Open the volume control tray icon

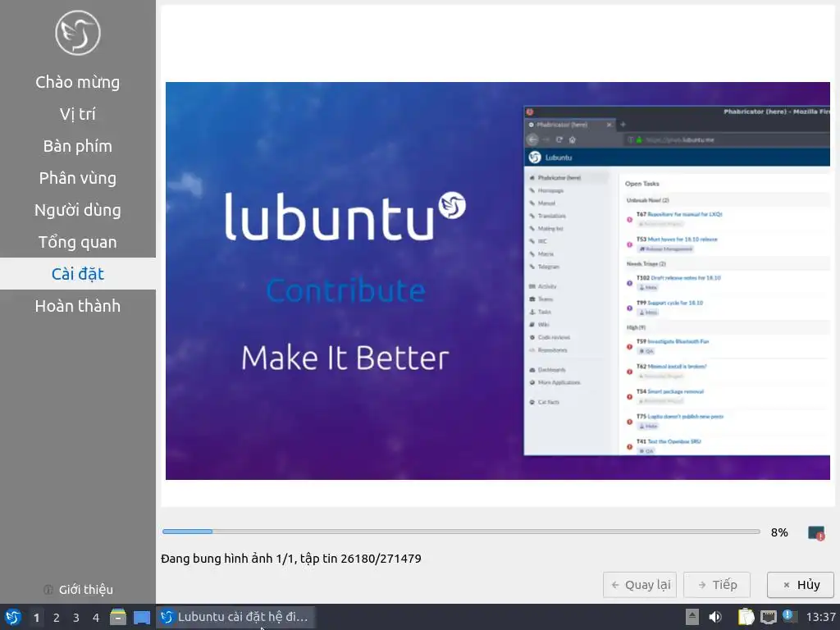(x=715, y=617)
